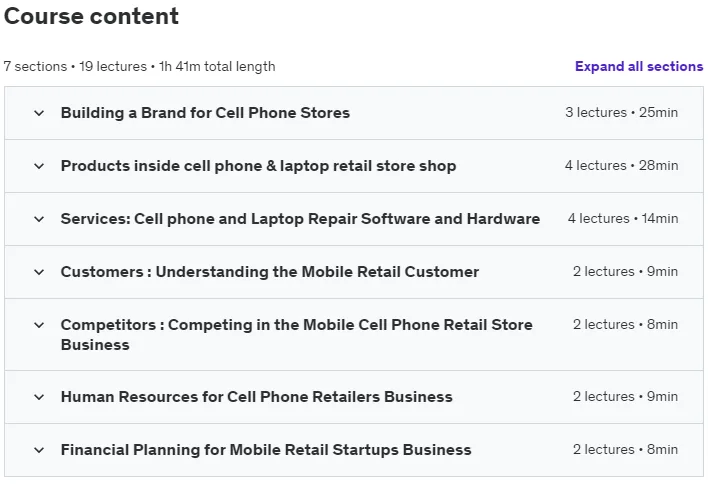Click the 7 sections summary text
This screenshot has height=484, width=708.
click(x=139, y=66)
